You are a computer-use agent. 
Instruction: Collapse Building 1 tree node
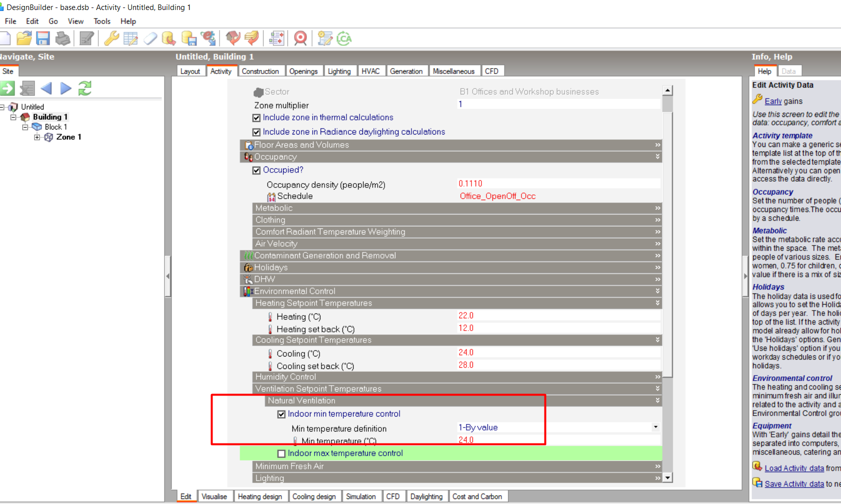click(x=13, y=117)
